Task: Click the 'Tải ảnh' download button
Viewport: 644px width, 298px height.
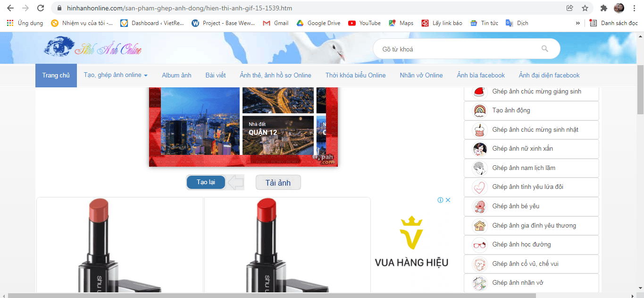Action: click(278, 182)
